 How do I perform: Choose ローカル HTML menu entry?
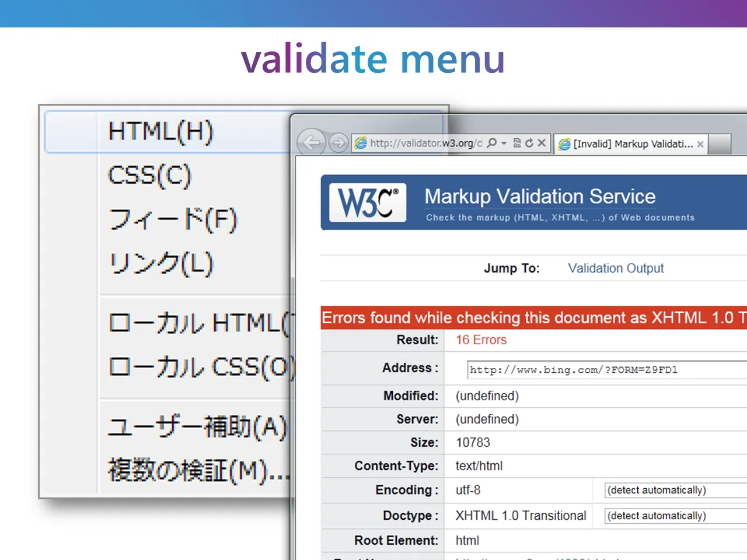(x=198, y=323)
